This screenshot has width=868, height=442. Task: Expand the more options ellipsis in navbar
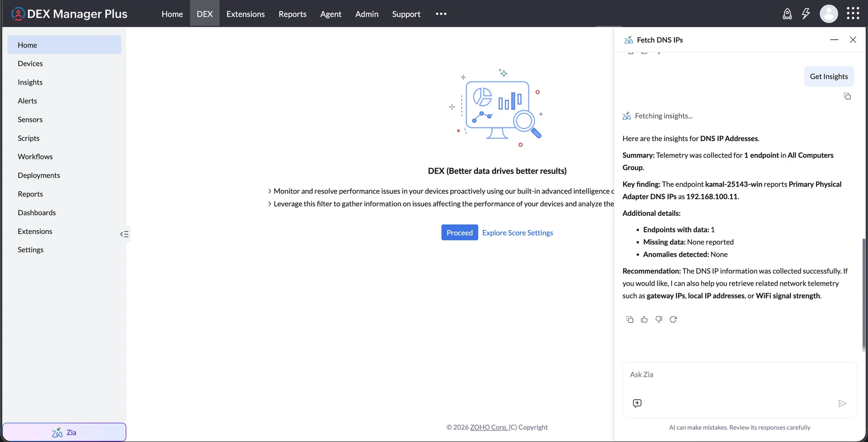click(441, 14)
